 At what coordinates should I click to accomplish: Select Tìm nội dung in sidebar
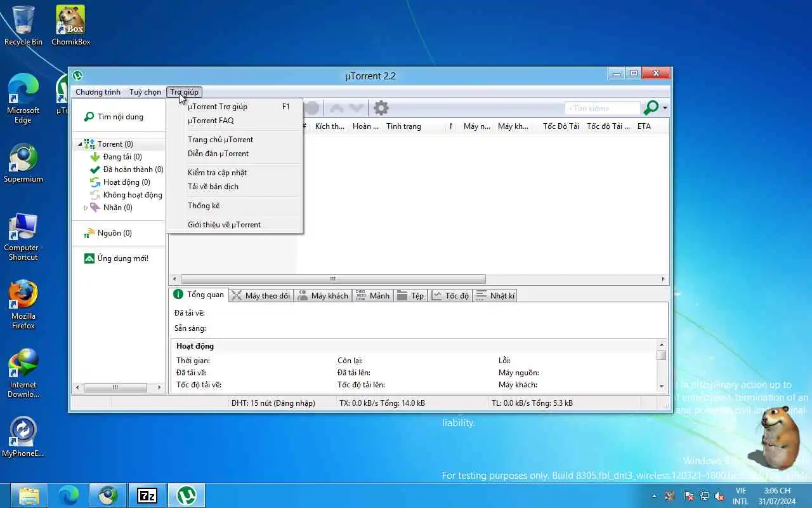point(114,117)
